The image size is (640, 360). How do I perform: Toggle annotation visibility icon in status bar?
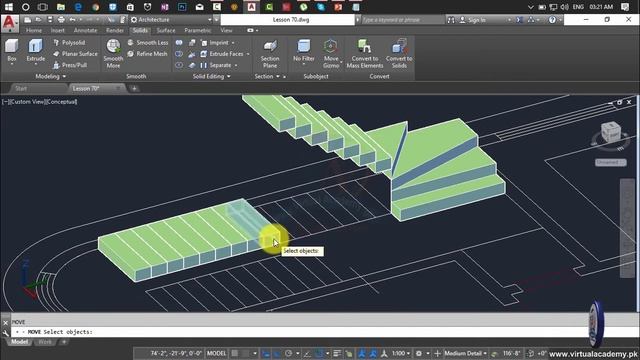[x=362, y=353]
